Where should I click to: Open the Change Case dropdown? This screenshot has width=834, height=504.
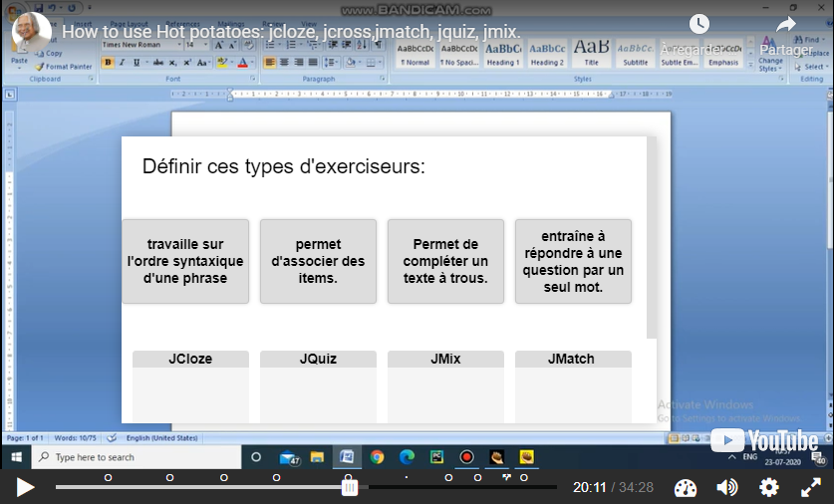click(x=202, y=63)
